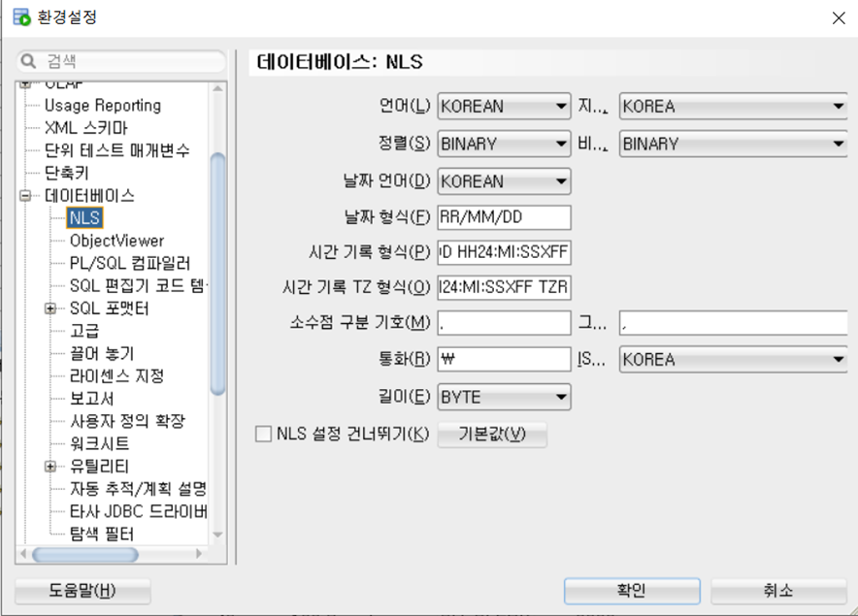
Task: Click the 소수점 구분 기호 field
Action: point(504,323)
